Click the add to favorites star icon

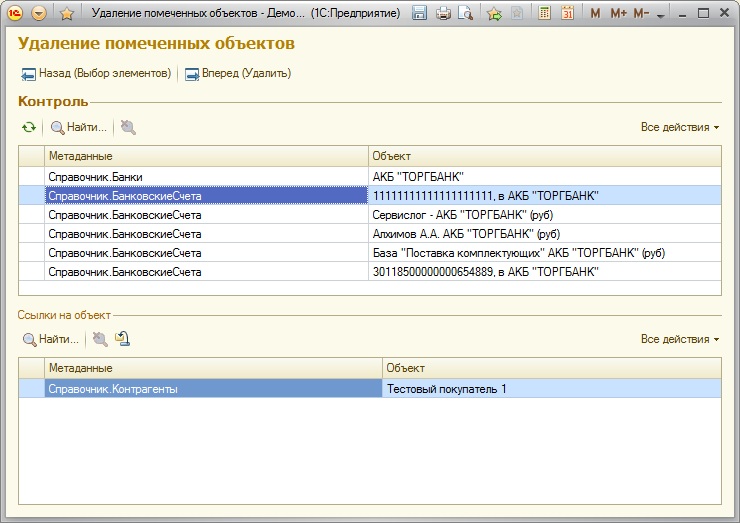pos(494,13)
